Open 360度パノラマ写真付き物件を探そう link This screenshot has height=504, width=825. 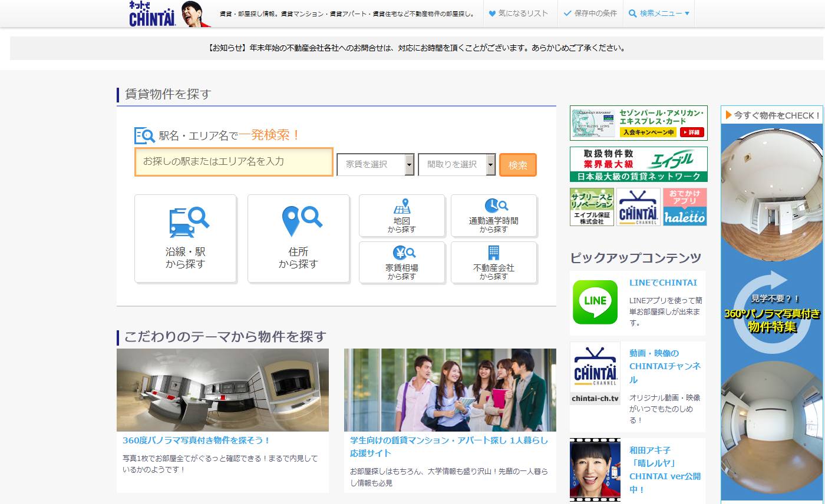[196, 440]
